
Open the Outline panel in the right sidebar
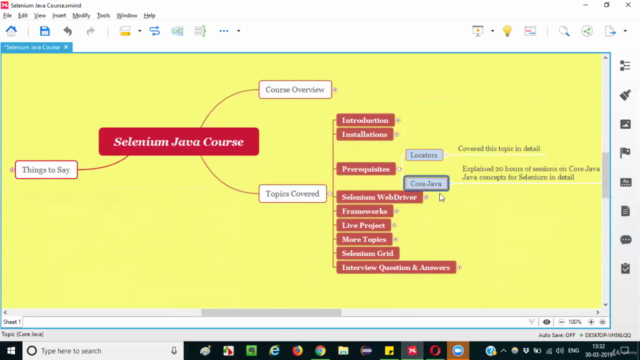point(625,66)
